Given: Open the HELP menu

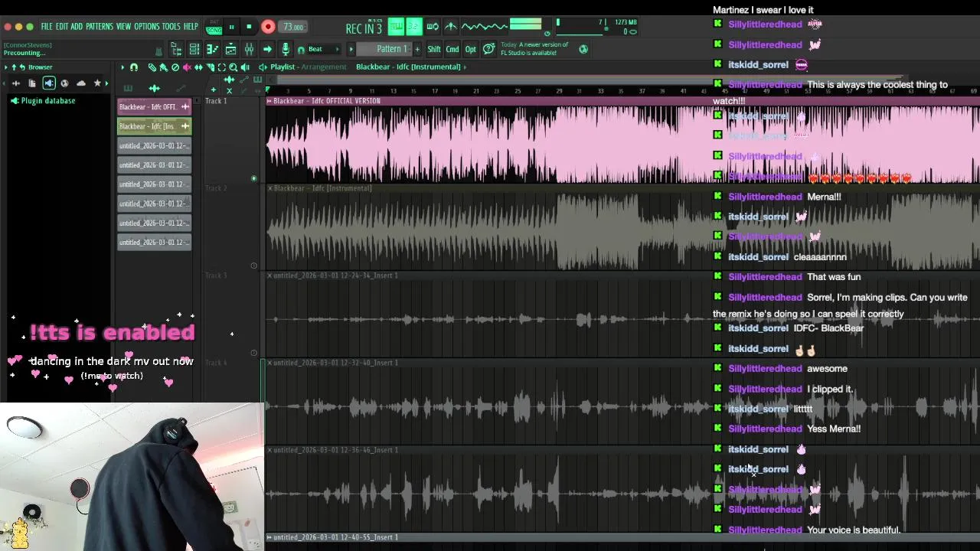Looking at the screenshot, I should tap(191, 26).
